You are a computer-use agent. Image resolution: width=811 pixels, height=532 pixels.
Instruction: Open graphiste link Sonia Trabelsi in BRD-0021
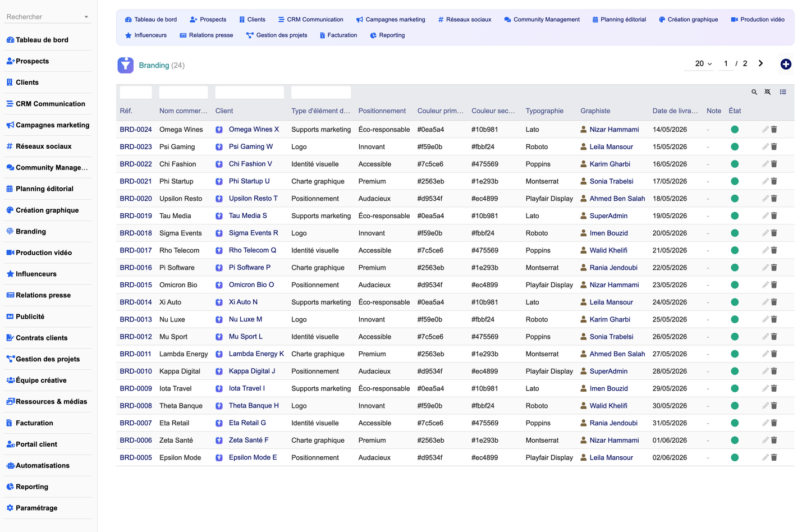tap(611, 181)
